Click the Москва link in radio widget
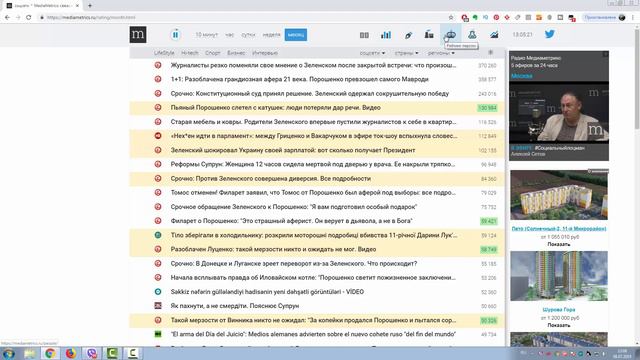The height and width of the screenshot is (360, 640). 522,76
